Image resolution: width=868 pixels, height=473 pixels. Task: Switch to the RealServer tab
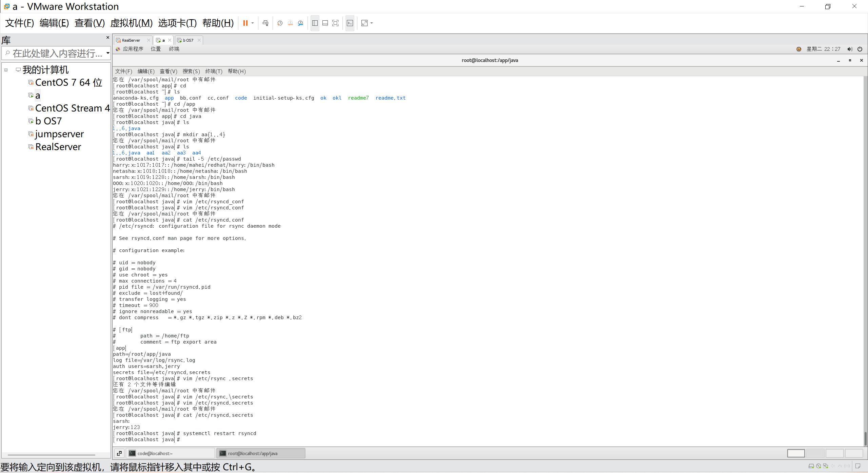131,40
